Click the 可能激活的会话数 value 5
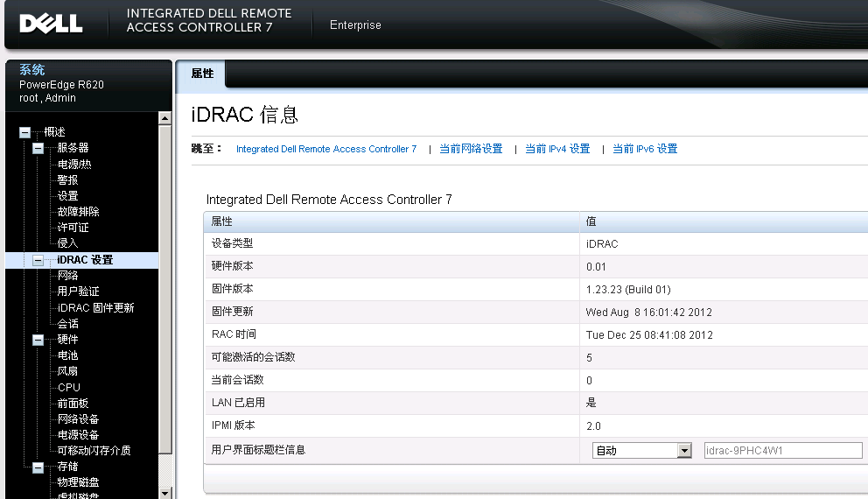The width and height of the screenshot is (868, 499). [x=589, y=358]
